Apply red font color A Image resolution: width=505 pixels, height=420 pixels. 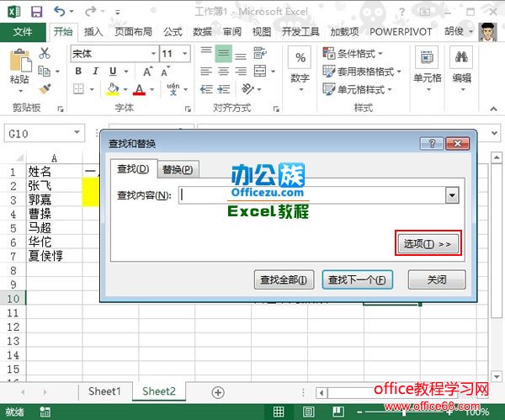coord(139,89)
